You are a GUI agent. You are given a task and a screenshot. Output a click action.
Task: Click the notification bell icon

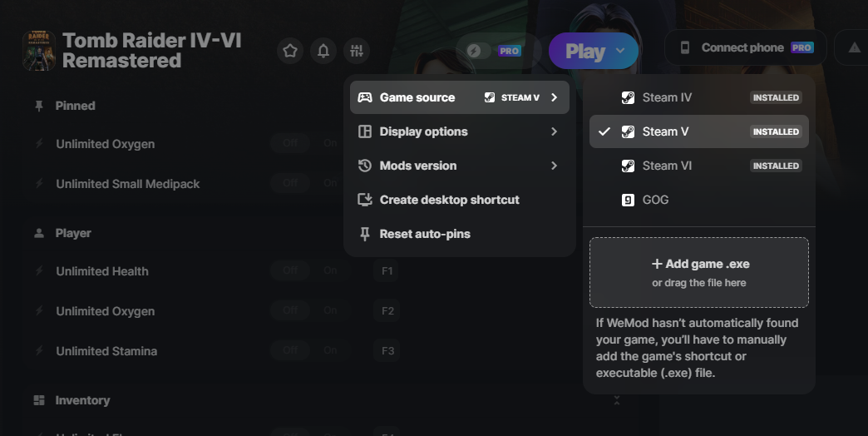click(323, 52)
